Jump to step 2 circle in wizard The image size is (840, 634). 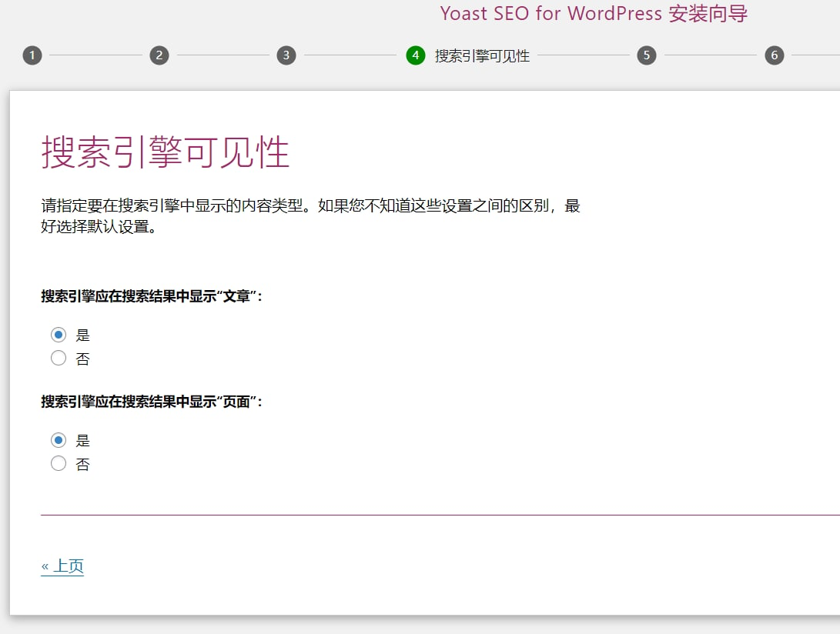159,55
